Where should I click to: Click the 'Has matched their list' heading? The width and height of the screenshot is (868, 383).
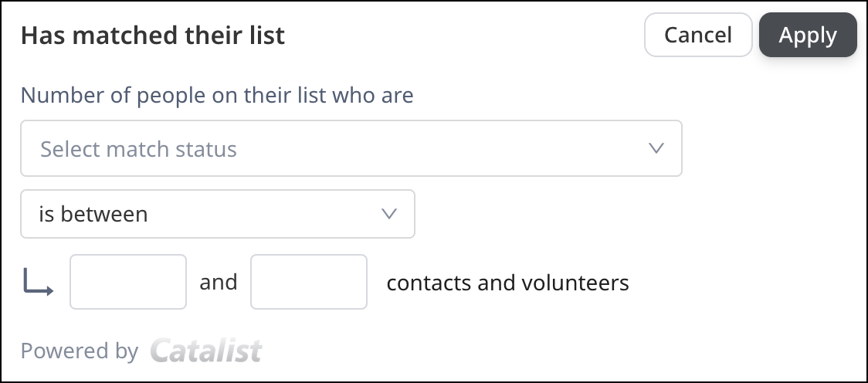[x=153, y=36]
